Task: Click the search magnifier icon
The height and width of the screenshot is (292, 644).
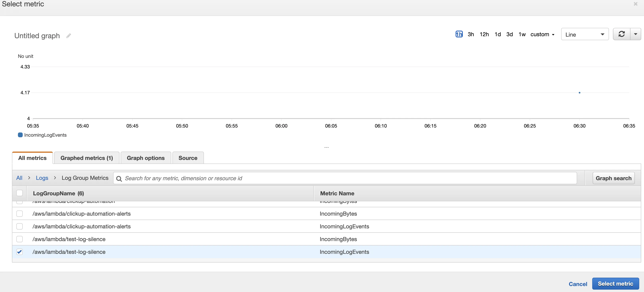Action: coord(119,178)
